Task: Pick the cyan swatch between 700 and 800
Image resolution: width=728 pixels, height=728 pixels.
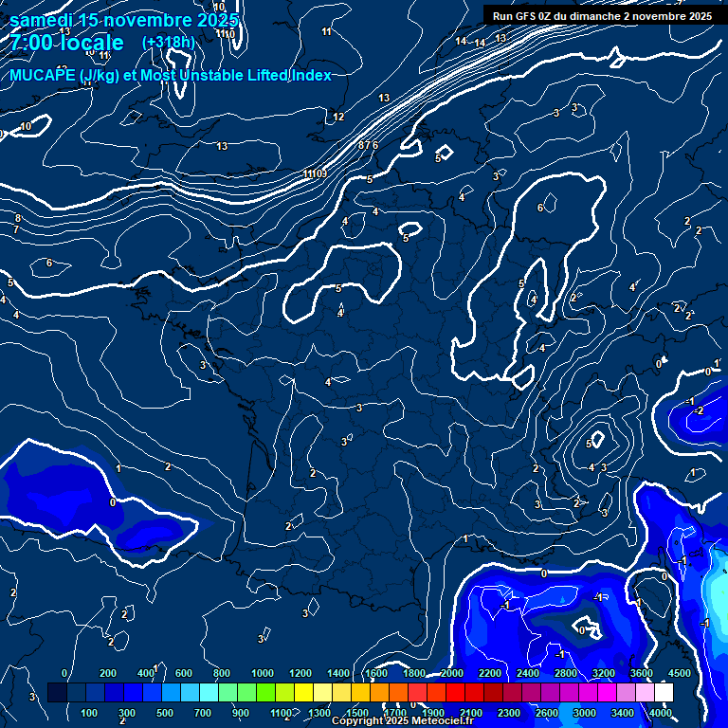Action: [209, 692]
